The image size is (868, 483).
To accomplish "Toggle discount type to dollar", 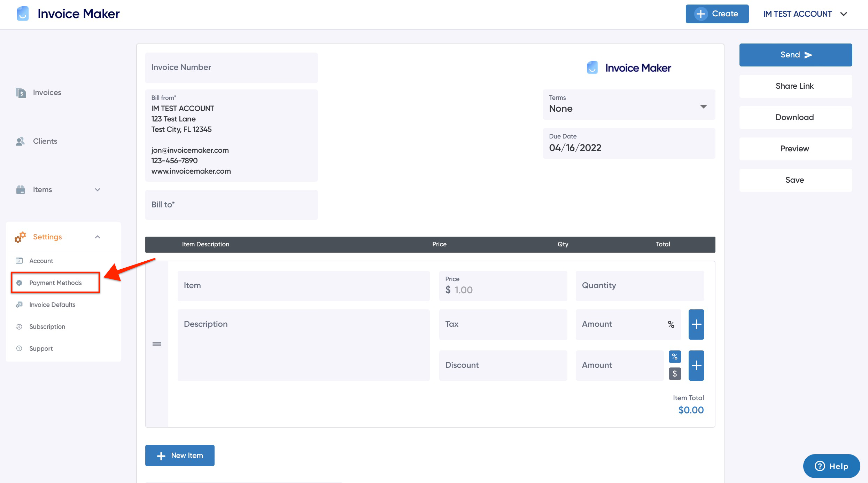I will click(675, 374).
